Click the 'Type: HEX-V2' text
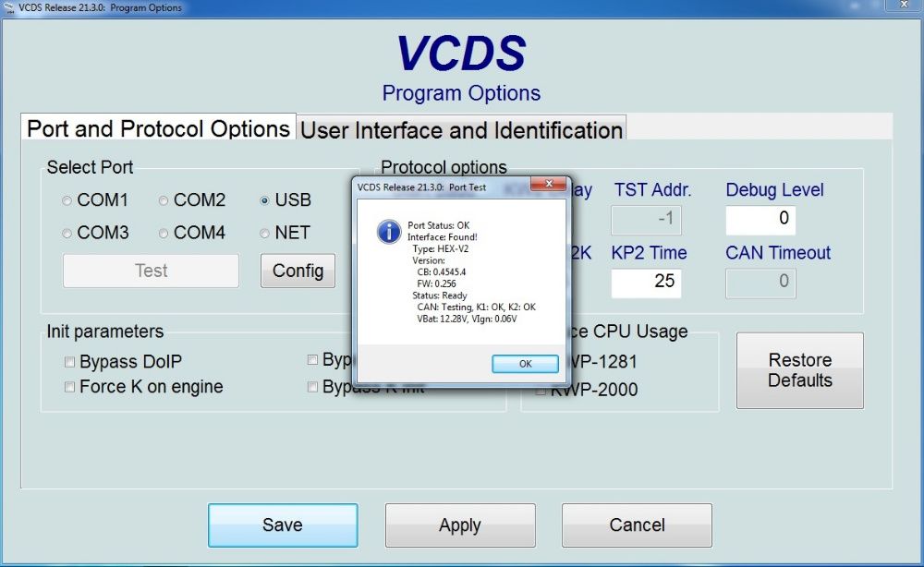 click(440, 249)
